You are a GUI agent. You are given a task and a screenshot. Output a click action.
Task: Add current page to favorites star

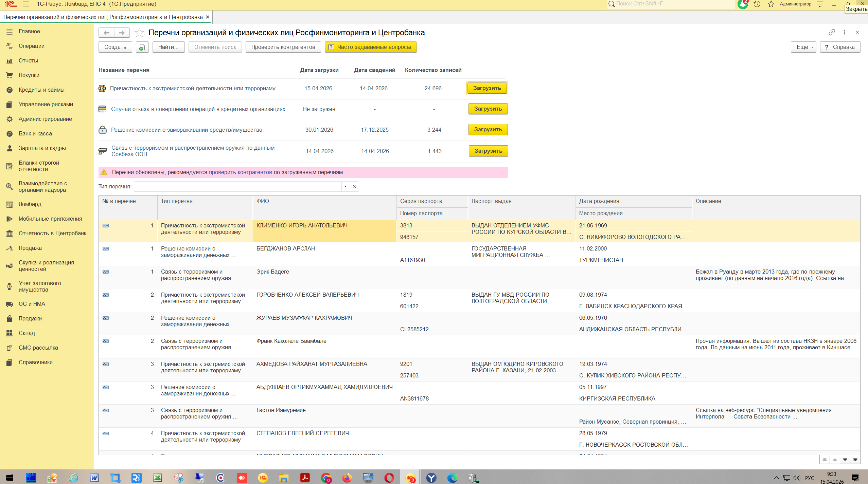tap(139, 33)
